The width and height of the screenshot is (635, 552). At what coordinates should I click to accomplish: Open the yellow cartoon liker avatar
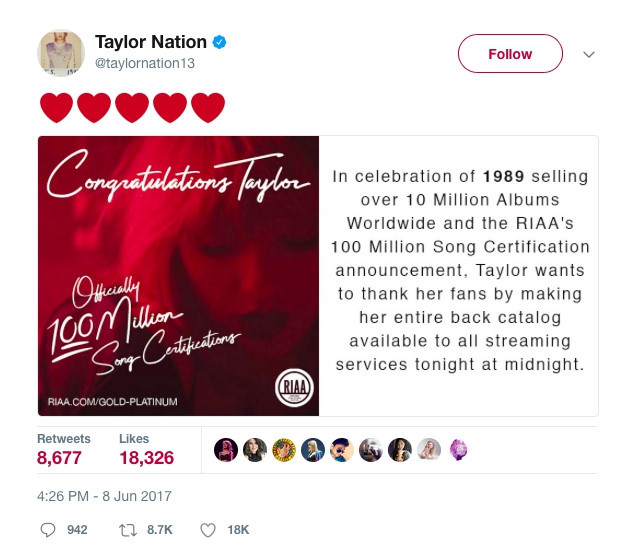[284, 450]
